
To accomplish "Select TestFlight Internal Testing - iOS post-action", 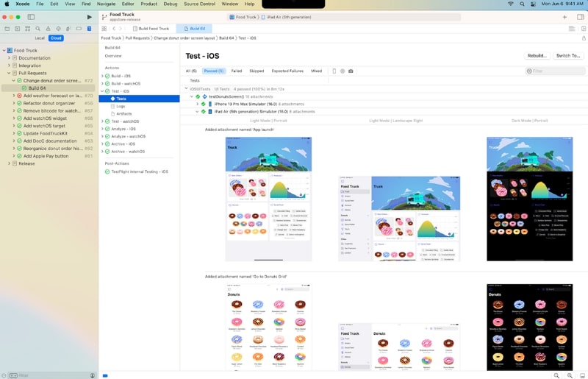I will click(x=140, y=171).
